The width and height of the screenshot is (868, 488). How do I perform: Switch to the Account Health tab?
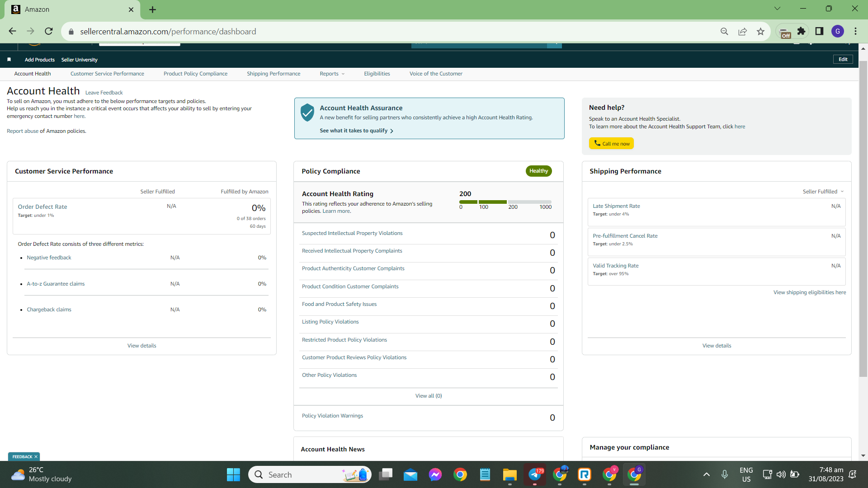point(33,74)
